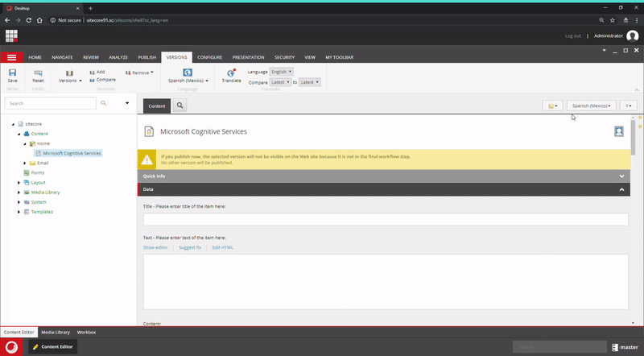Image resolution: width=644 pixels, height=356 pixels.
Task: Click the Translate icon
Action: pos(231,72)
